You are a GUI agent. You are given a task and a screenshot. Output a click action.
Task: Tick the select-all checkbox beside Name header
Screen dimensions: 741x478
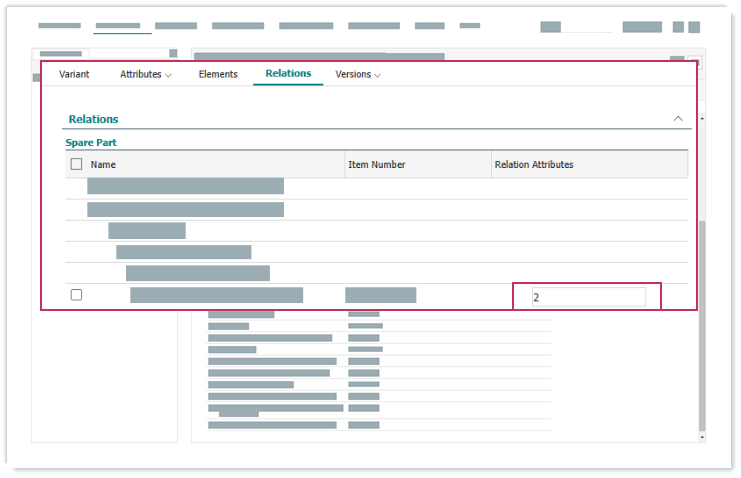tap(77, 164)
